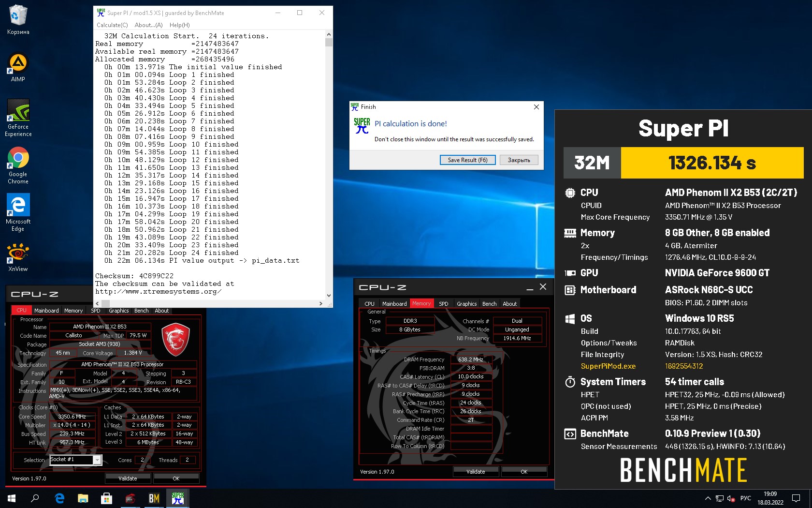Open Microsoft Store from the taskbar

[106, 498]
